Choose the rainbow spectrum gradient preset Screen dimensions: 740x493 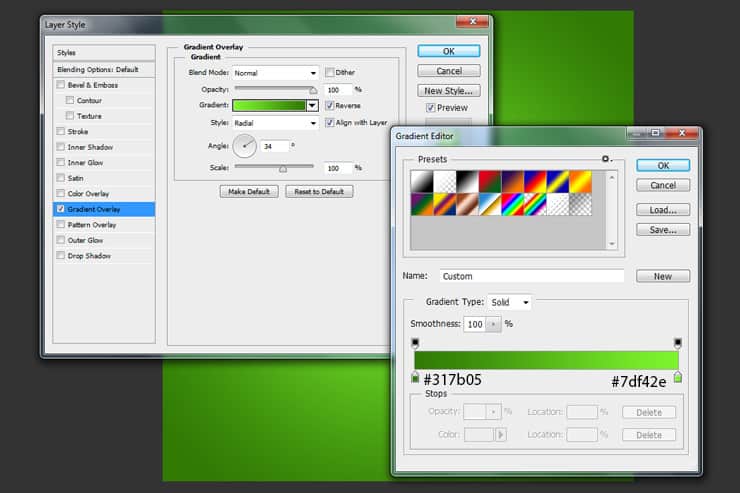pyautogui.click(x=513, y=205)
